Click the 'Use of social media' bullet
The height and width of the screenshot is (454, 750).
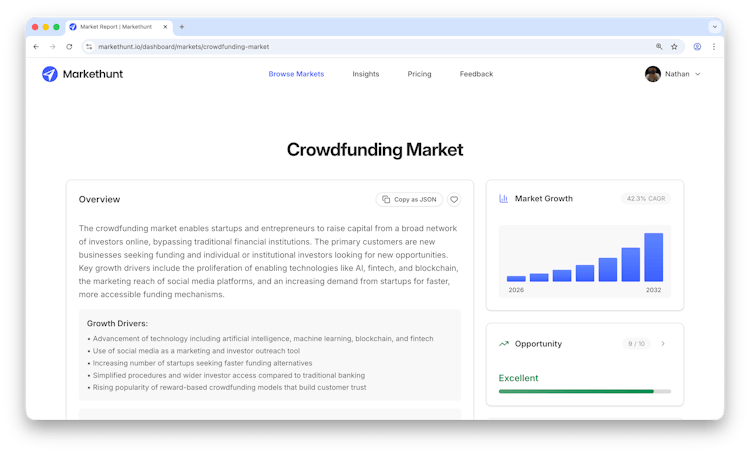click(194, 351)
